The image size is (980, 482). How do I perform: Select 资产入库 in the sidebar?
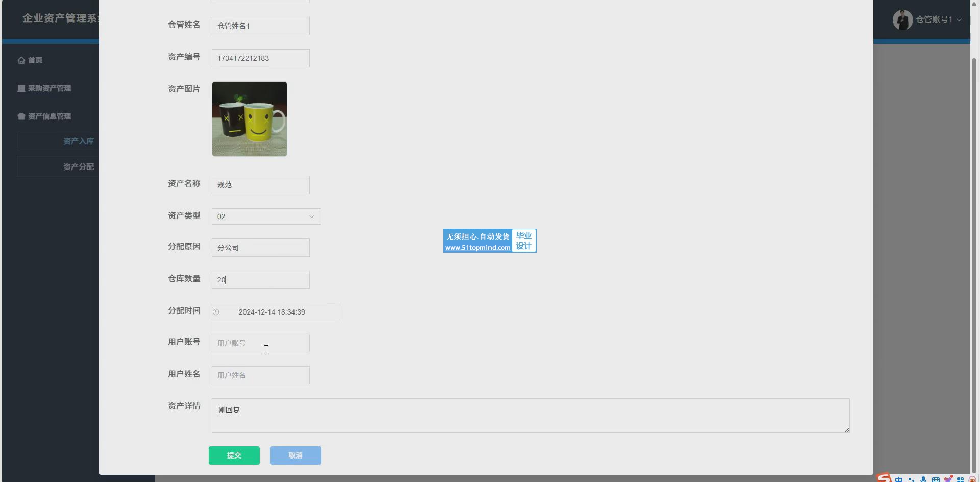click(x=78, y=141)
